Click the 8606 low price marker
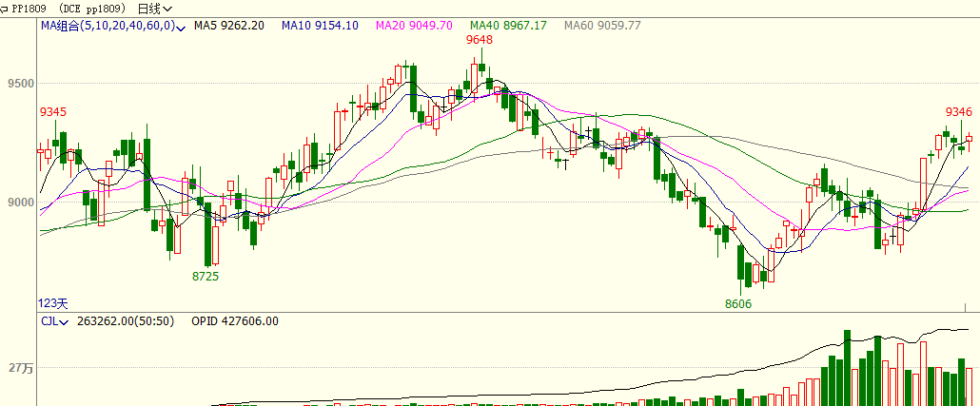Image resolution: width=980 pixels, height=406 pixels. (x=738, y=304)
